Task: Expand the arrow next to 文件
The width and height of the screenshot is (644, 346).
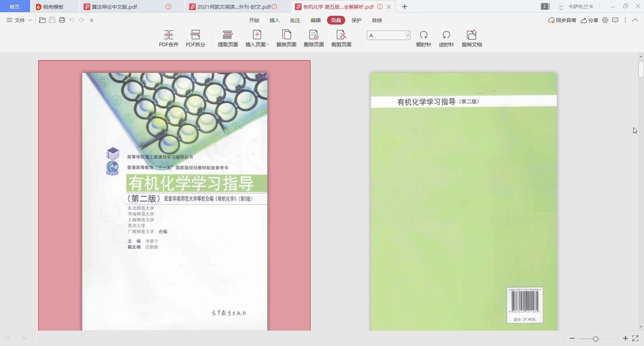Action: point(30,20)
